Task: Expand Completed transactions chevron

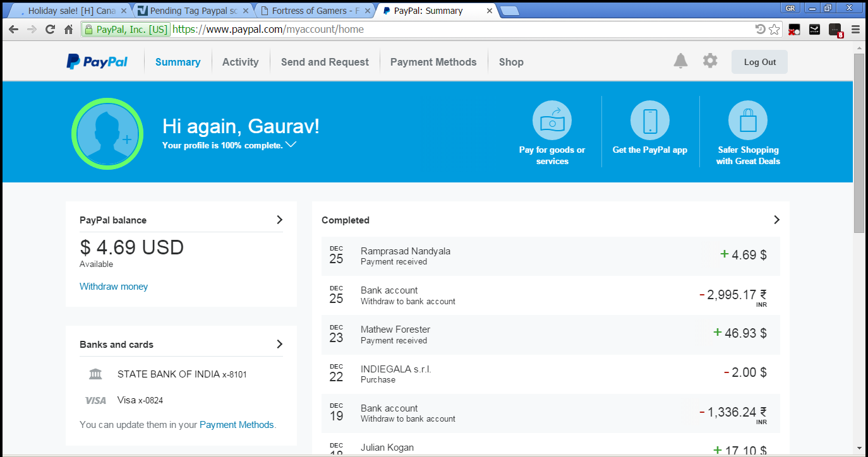Action: coord(776,220)
